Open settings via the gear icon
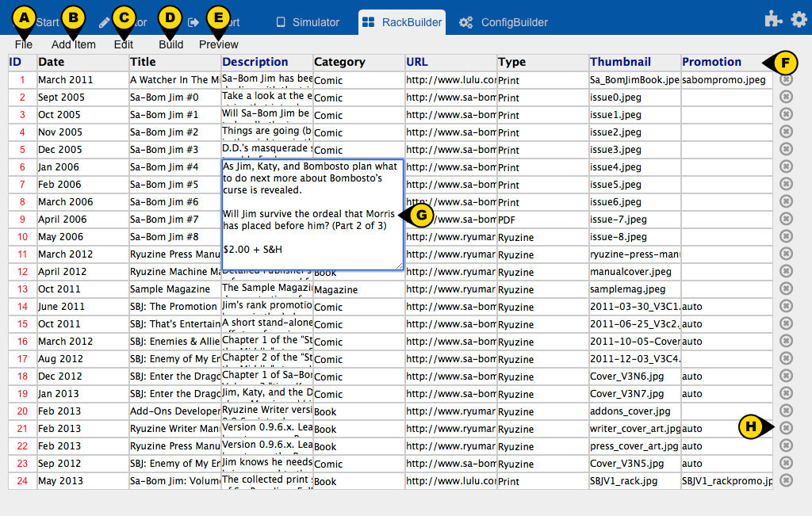Screen dimensions: 812x516 799,21
